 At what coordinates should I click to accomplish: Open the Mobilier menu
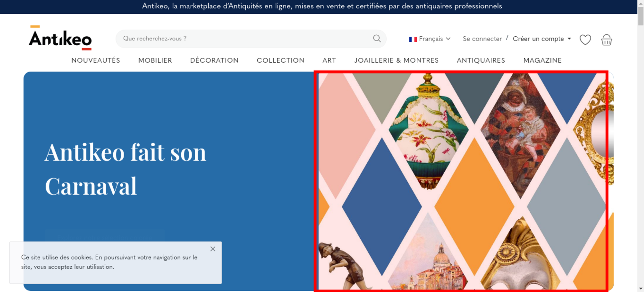155,60
